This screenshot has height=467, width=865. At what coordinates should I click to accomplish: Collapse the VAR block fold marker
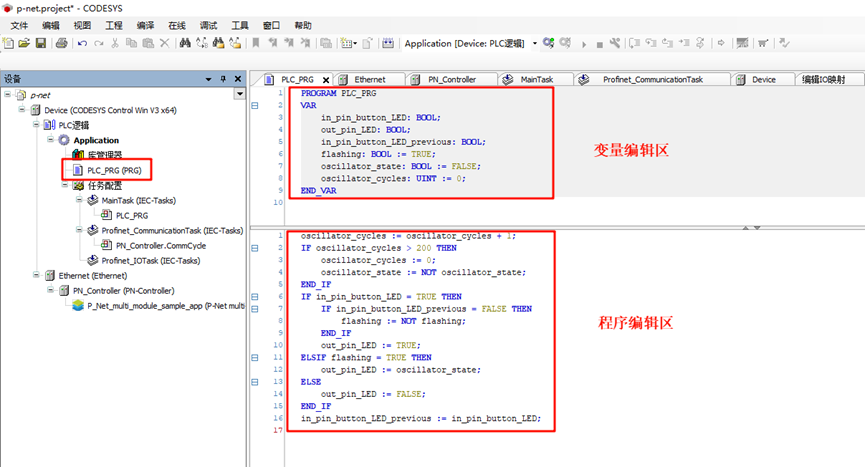coord(254,105)
